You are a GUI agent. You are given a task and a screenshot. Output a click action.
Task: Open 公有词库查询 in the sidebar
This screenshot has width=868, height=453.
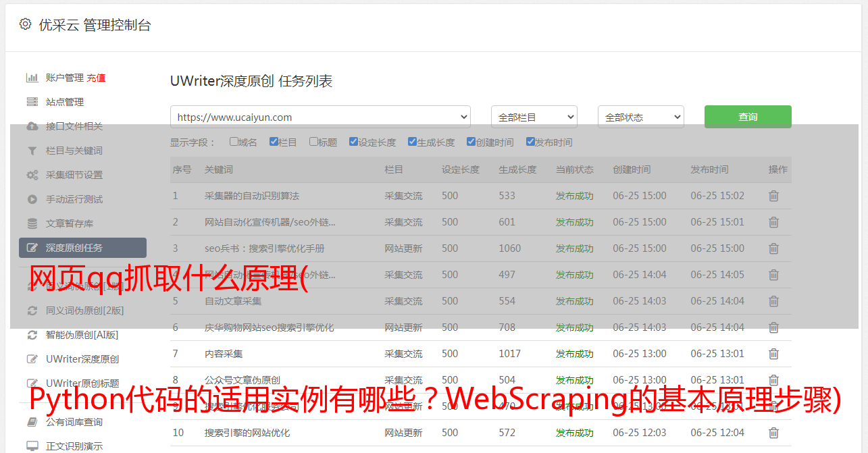pyautogui.click(x=74, y=422)
